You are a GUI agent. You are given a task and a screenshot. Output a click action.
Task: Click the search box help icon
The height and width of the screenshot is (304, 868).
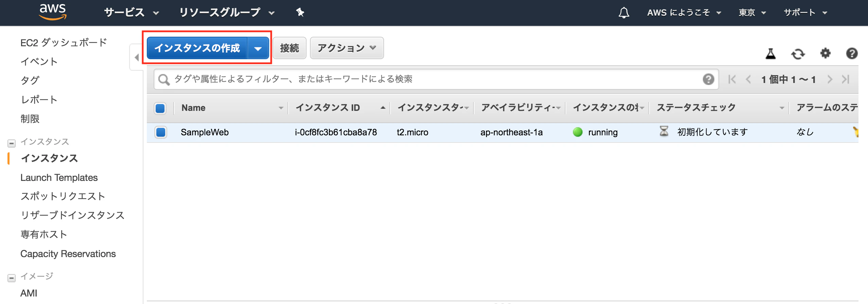tap(708, 79)
